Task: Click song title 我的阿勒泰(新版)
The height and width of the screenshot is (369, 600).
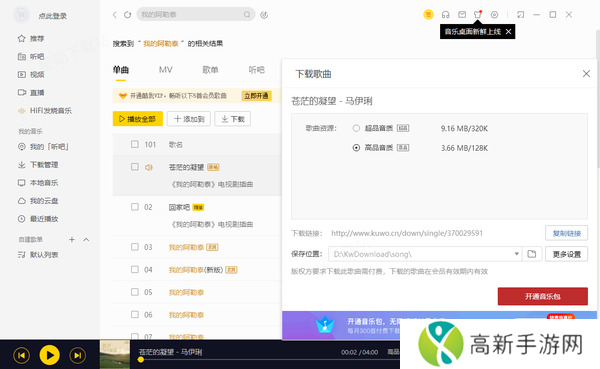Action: click(x=196, y=270)
